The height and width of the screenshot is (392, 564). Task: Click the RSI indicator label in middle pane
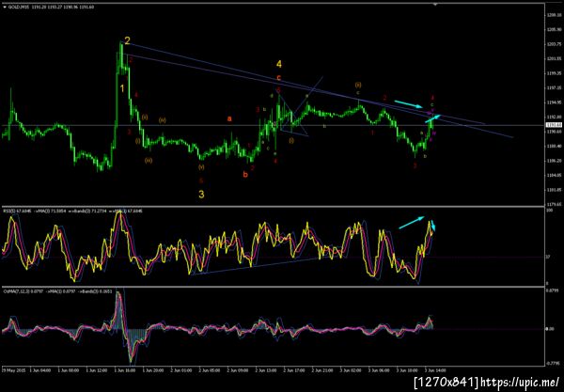coord(72,212)
